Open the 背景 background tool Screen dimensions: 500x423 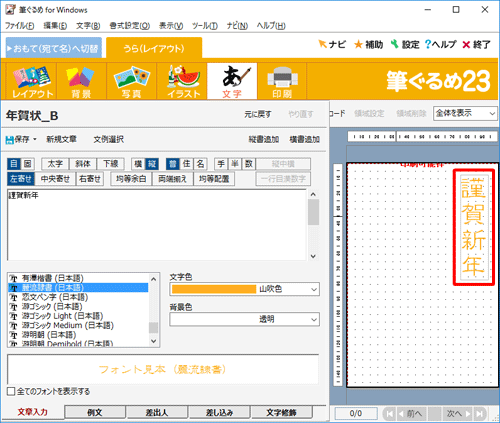81,81
